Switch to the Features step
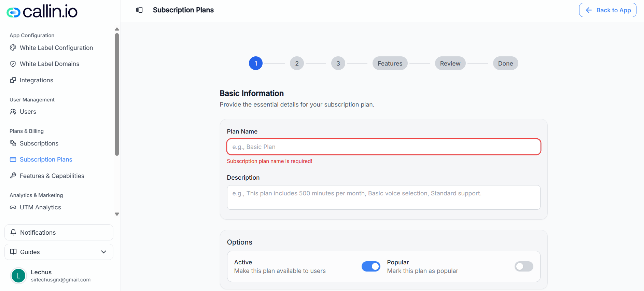The height and width of the screenshot is (291, 644). click(x=390, y=63)
